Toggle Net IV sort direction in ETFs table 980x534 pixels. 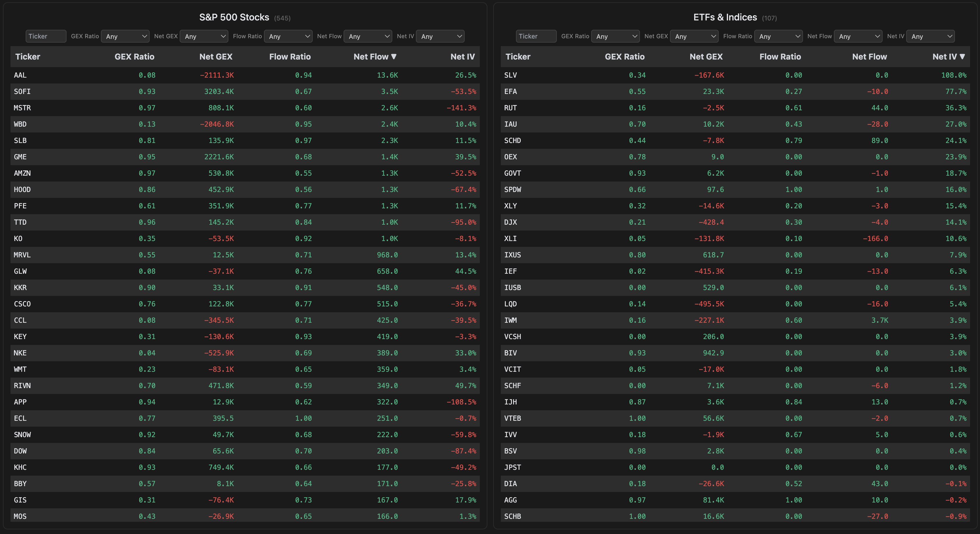tap(949, 56)
